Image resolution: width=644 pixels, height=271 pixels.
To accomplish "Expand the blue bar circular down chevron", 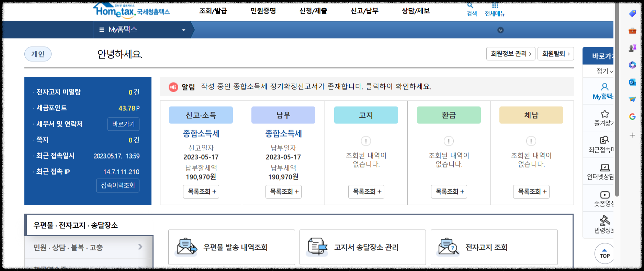I will [500, 30].
